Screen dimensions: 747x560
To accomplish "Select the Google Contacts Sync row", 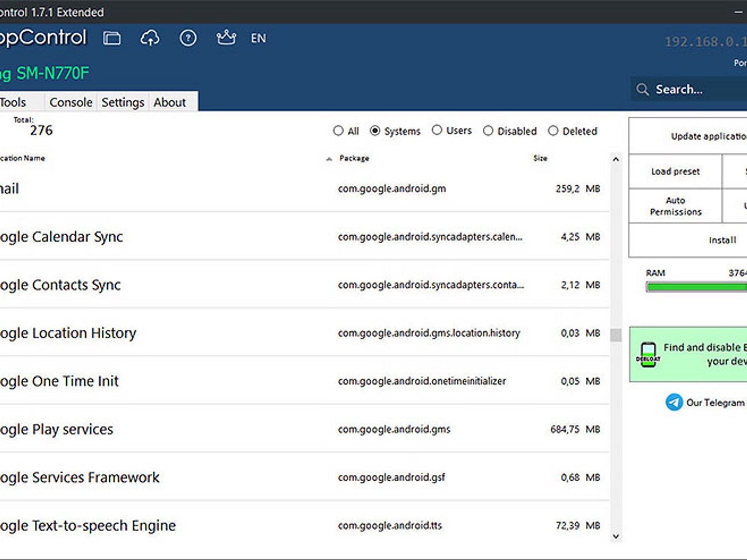I will point(304,285).
